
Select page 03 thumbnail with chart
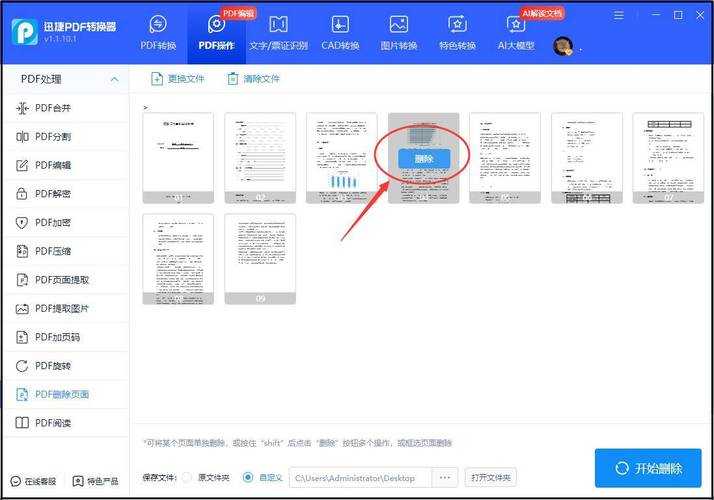pos(342,158)
